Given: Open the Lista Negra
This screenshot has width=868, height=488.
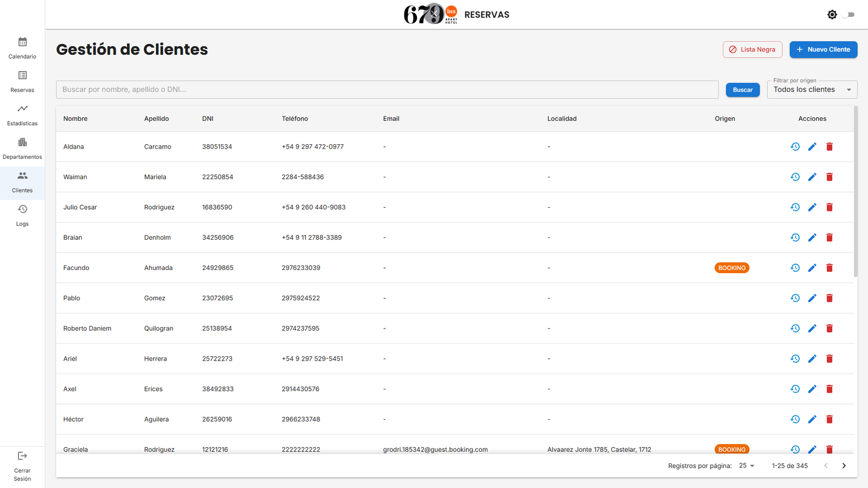Looking at the screenshot, I should click(x=752, y=49).
